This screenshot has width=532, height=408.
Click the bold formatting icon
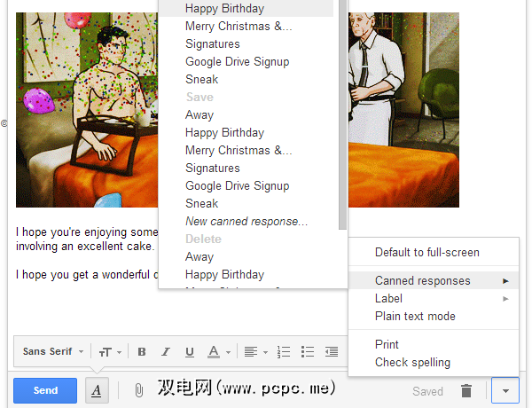point(142,351)
